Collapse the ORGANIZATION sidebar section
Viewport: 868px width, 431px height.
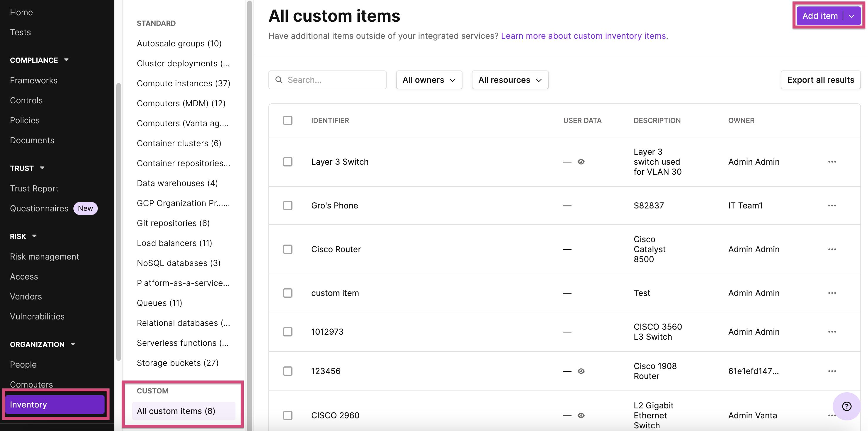click(73, 344)
